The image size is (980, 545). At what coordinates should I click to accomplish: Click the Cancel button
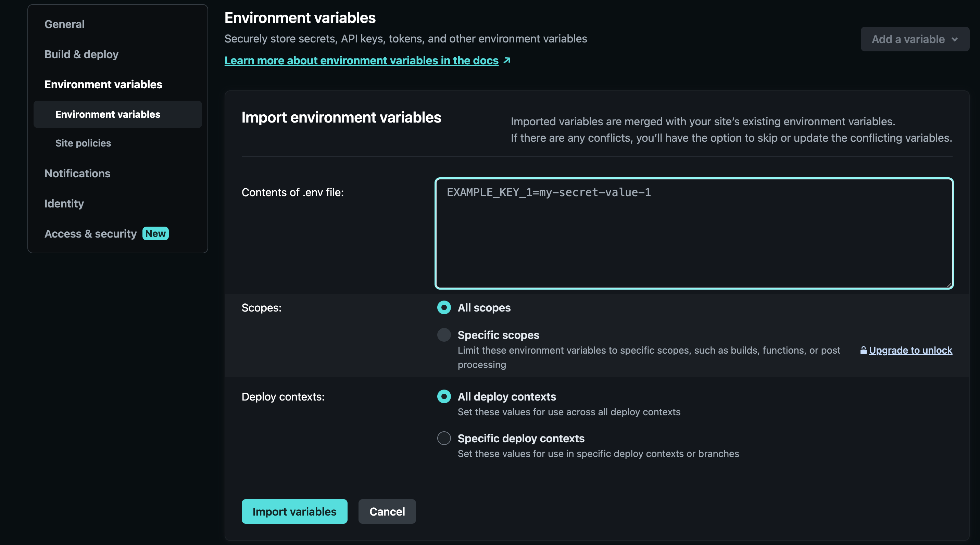[387, 511]
